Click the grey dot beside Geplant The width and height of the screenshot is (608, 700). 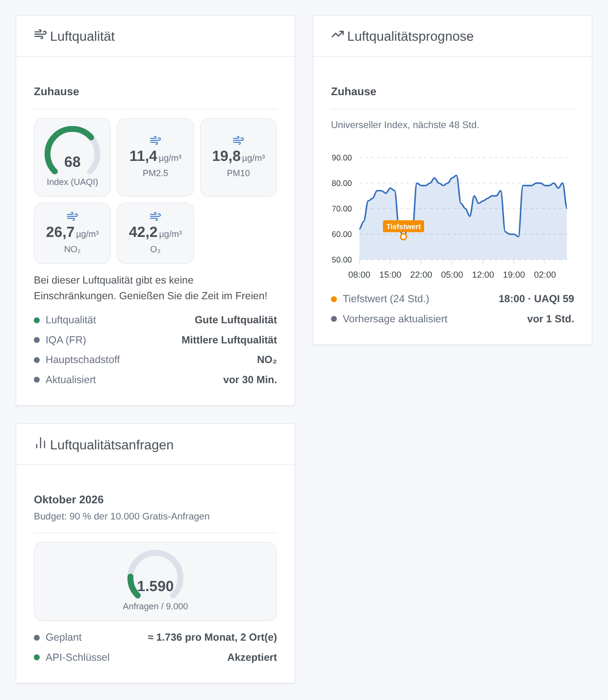click(37, 638)
